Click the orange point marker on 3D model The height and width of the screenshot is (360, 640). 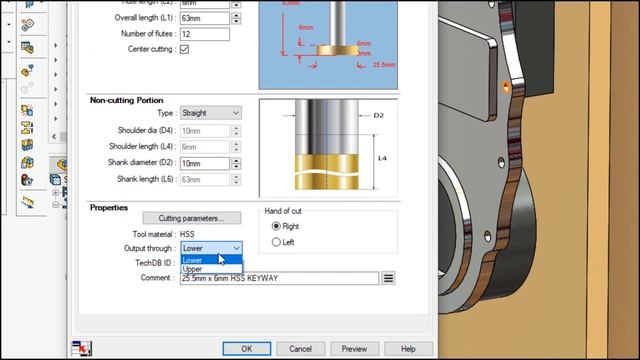pyautogui.click(x=506, y=87)
